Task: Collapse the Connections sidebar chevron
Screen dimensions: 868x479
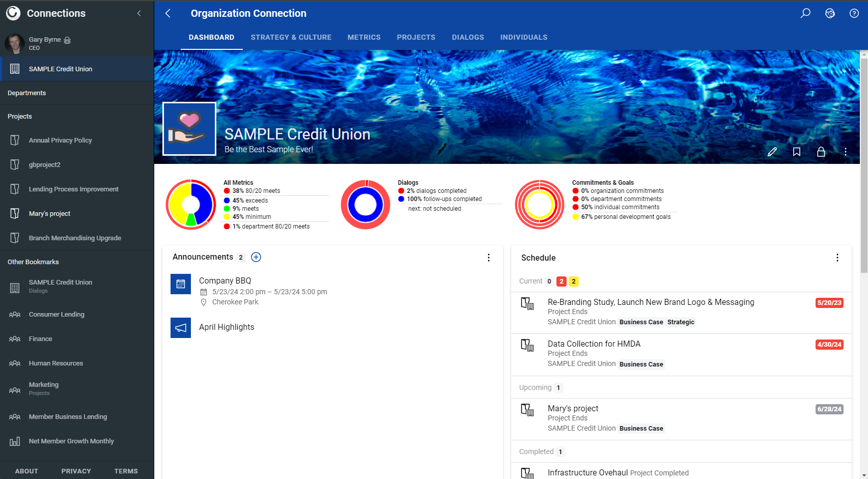Action: (x=139, y=13)
